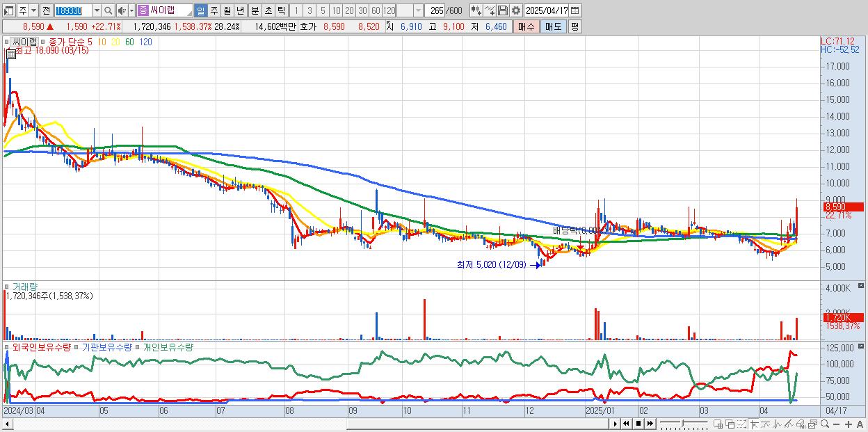Click the checkmark line-chart icon left of save
Image resolution: width=868 pixels, height=432 pixels.
490,10
